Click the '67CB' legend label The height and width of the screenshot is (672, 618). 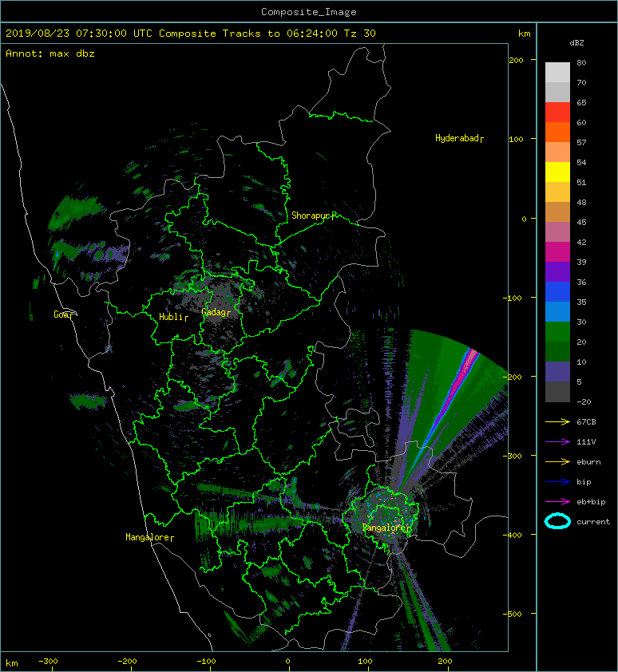click(586, 422)
